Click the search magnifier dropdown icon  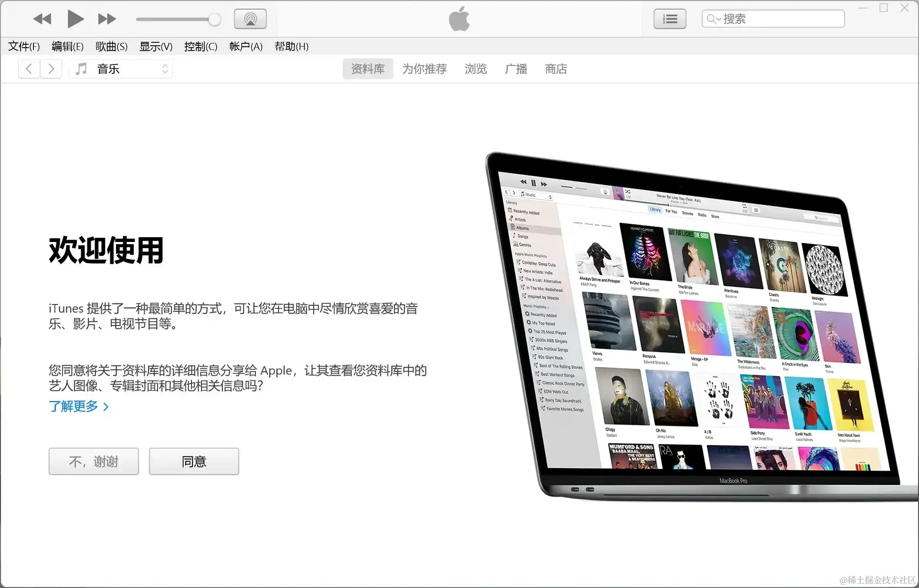click(x=713, y=19)
